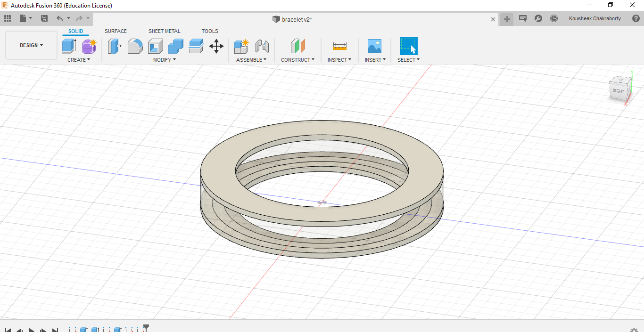Open the MODIFY dropdown menu

164,60
